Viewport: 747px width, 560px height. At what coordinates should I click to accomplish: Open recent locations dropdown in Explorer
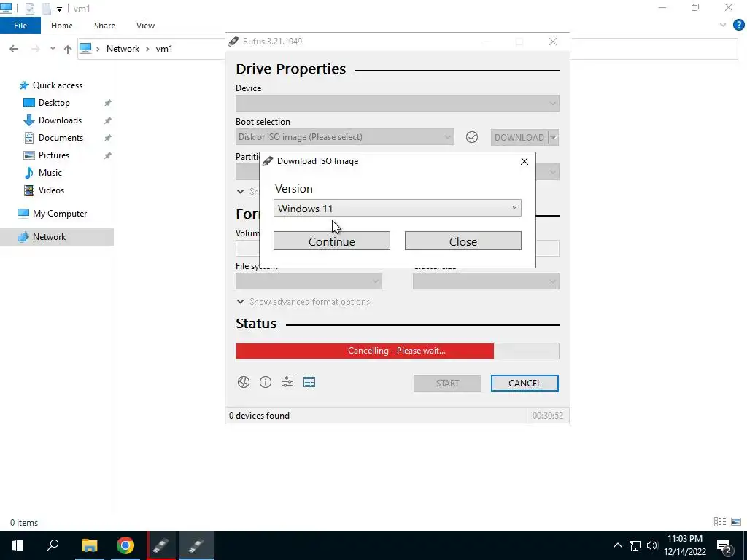point(53,49)
